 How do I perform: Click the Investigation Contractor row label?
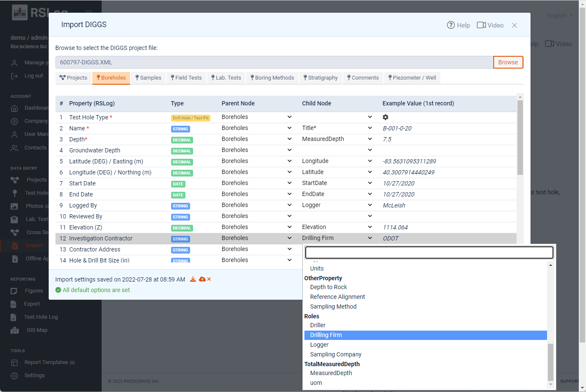[101, 238]
